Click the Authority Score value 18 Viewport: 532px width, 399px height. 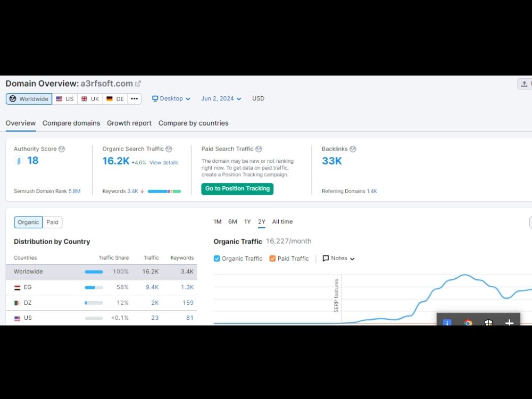(32, 161)
